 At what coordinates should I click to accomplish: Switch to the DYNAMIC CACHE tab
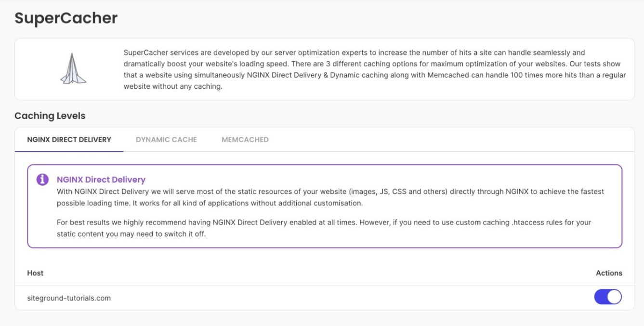pos(166,139)
